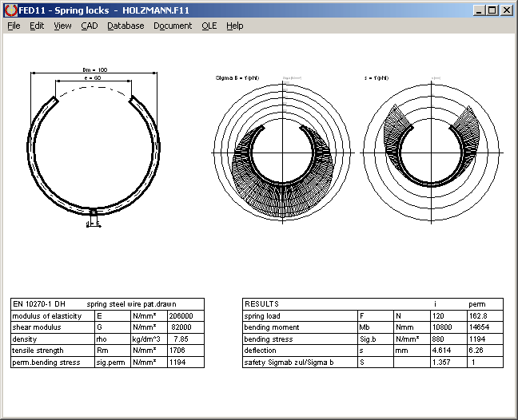Image resolution: width=518 pixels, height=420 pixels.
Task: Select the tensile strength value 1706
Action: tap(179, 351)
